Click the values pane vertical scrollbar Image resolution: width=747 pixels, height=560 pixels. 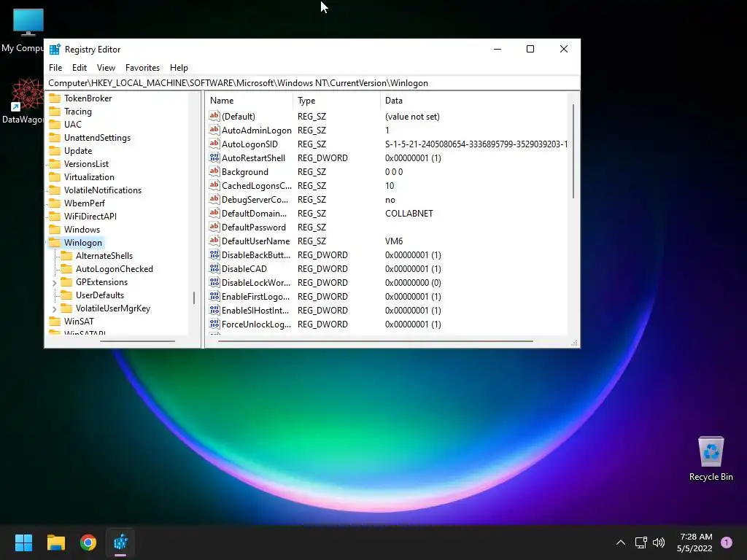[x=573, y=152]
